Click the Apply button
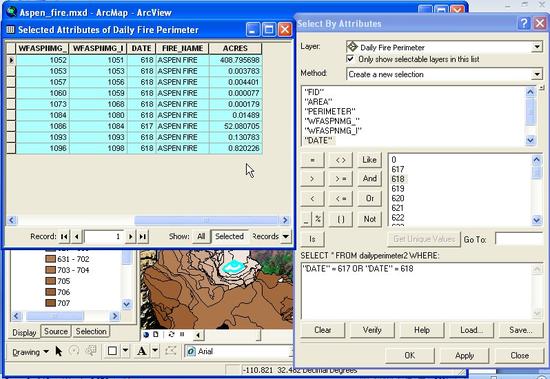This screenshot has width=550, height=379. click(464, 355)
